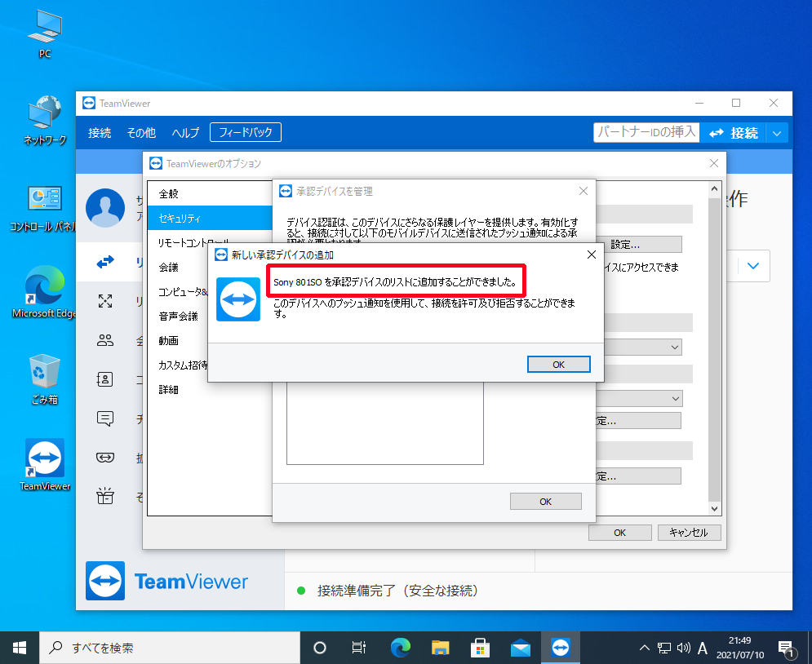
Task: Open the Microsoft Edge desktop shortcut
Action: [x=44, y=291]
